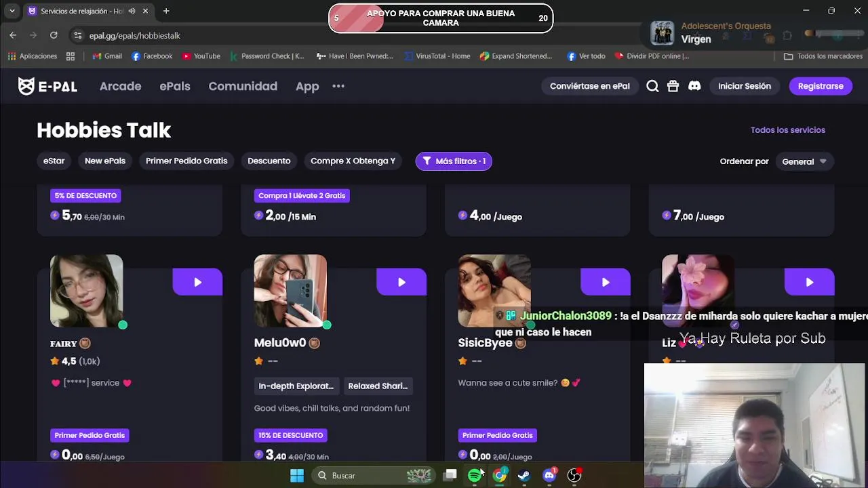The height and width of the screenshot is (488, 868).
Task: Open SisicByee's profile photo
Action: click(494, 291)
